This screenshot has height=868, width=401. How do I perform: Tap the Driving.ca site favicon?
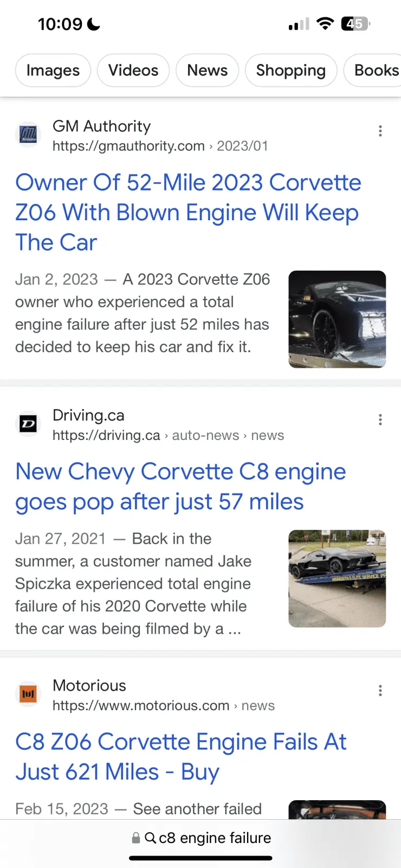pyautogui.click(x=28, y=424)
